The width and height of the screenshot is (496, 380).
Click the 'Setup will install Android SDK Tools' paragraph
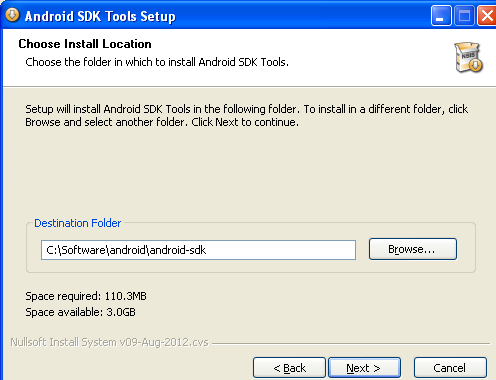(247, 115)
